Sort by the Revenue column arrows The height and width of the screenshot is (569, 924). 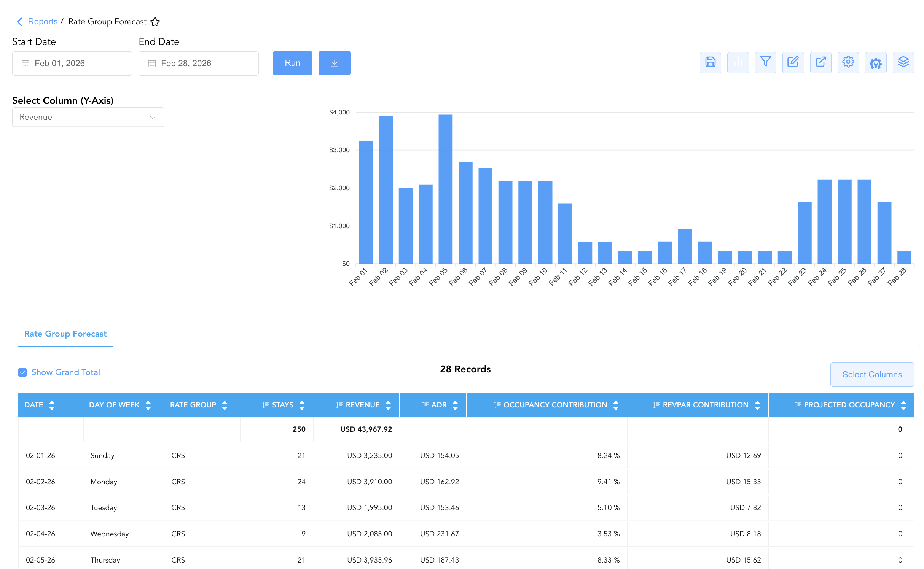[388, 405]
